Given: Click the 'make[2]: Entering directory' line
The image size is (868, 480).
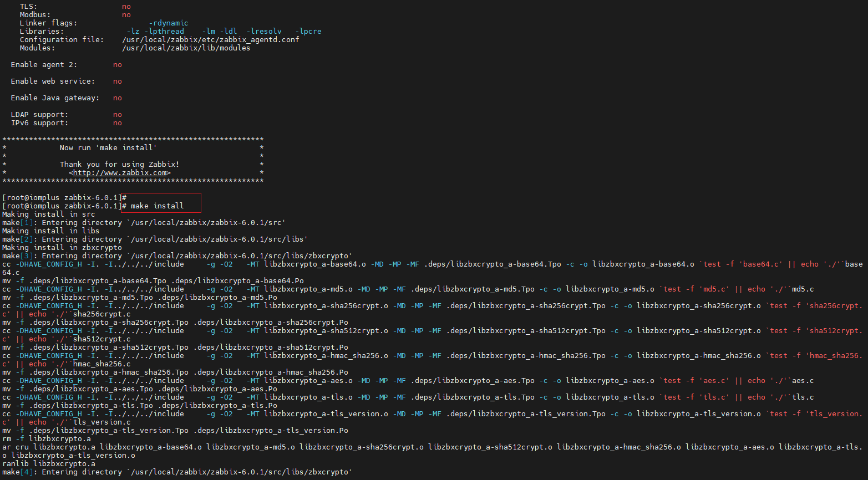Looking at the screenshot, I should (155, 239).
